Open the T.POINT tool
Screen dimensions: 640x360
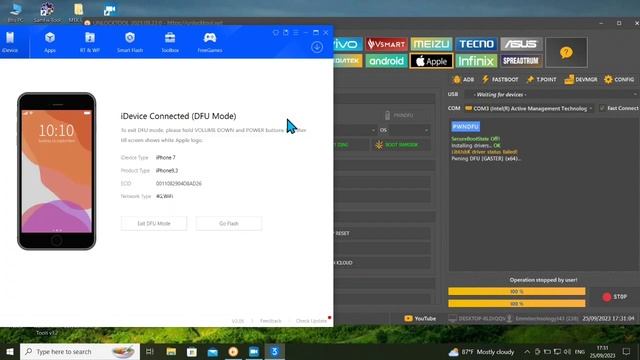coord(541,79)
